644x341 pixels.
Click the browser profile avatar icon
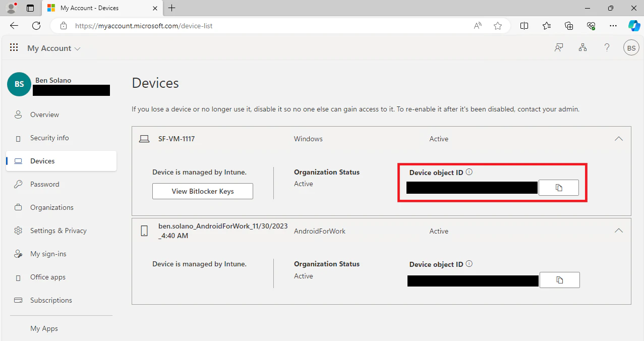tap(11, 8)
